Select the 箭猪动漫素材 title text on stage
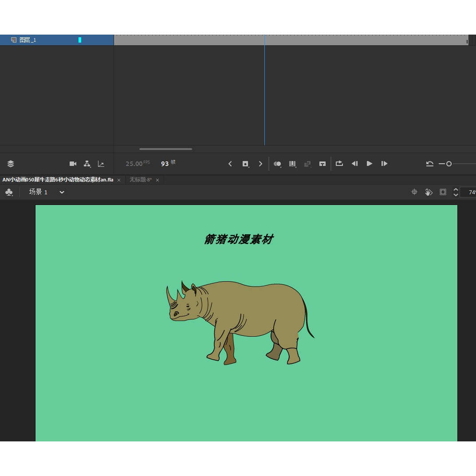 239,239
